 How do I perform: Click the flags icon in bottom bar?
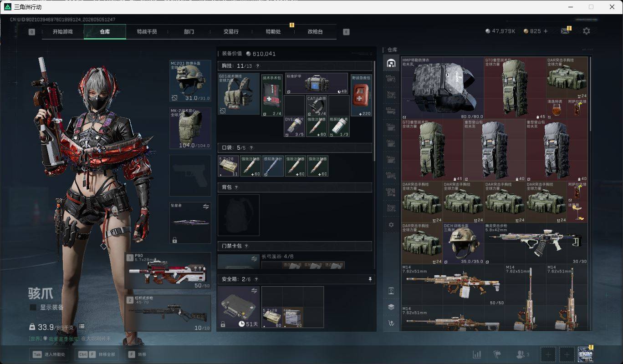point(497,354)
